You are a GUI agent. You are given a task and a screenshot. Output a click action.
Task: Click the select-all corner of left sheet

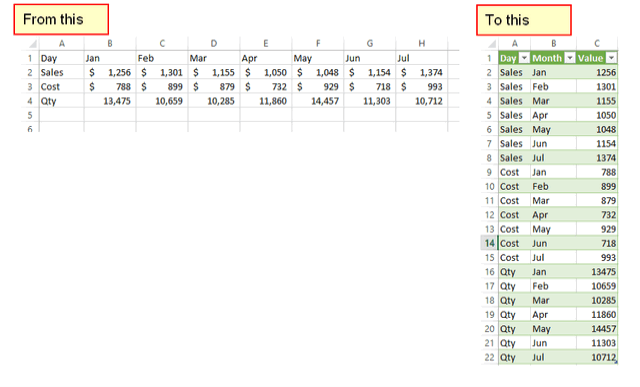tap(30, 44)
